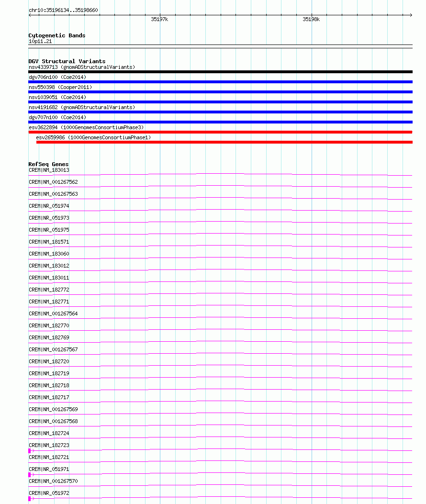
Task: Click exon block under CREM|NR_051971
Action: pyautogui.click(x=30, y=475)
